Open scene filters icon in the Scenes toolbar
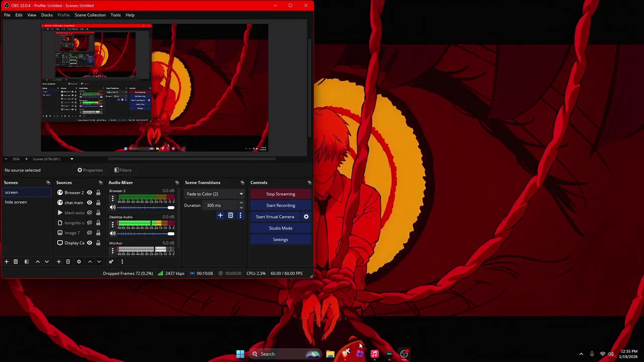Screen dimensions: 644x362 pos(27,261)
